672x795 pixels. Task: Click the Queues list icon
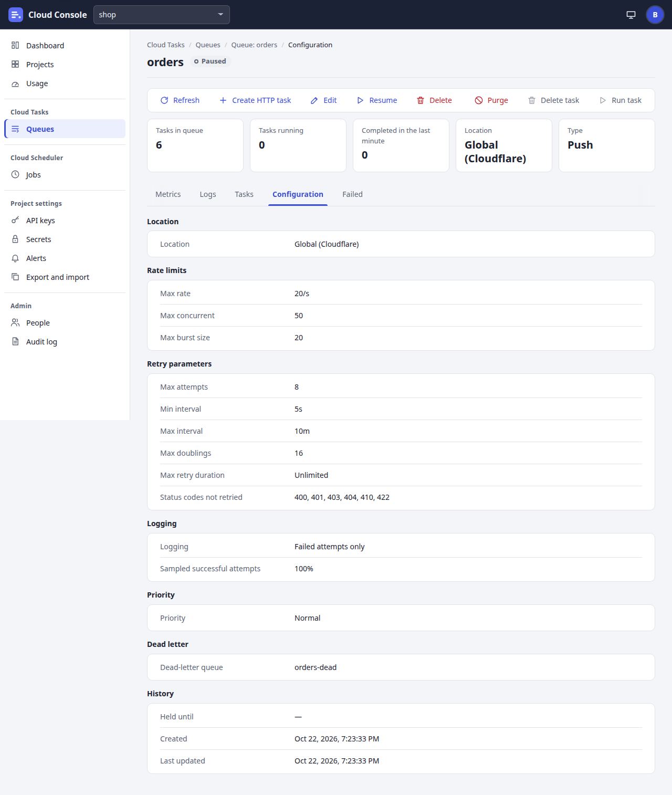pyautogui.click(x=15, y=129)
